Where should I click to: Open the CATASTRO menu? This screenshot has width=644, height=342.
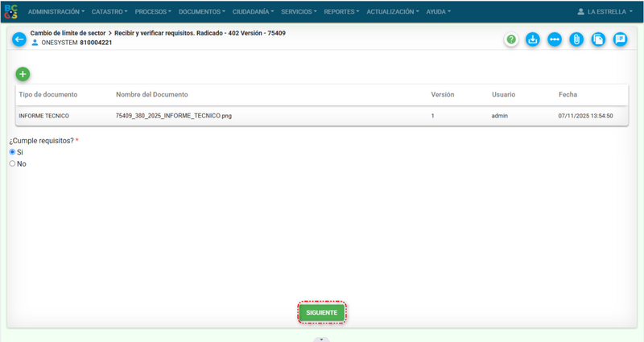tap(109, 12)
